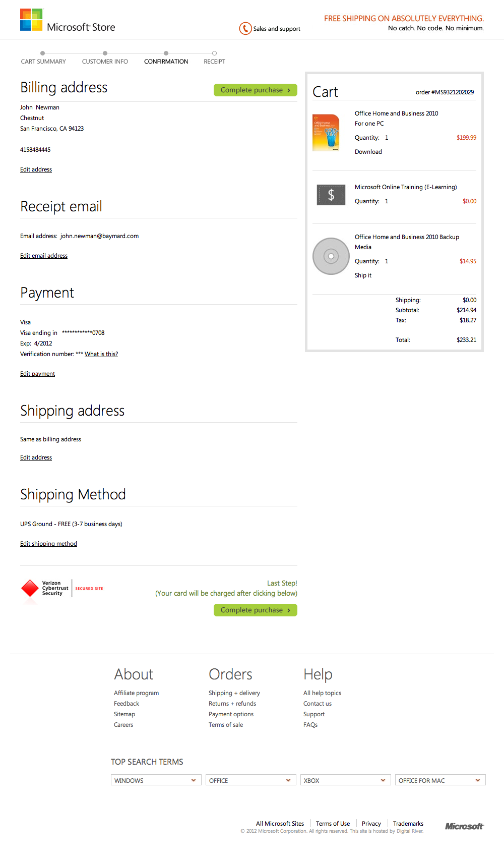This screenshot has width=504, height=860.
Task: Click the Sales and support phone icon
Action: (245, 29)
